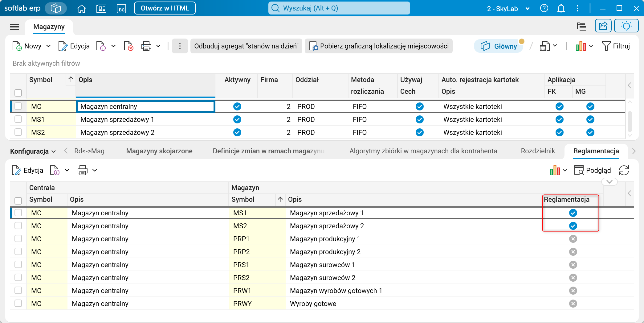
Task: Click the home icon in title bar
Action: coord(82,9)
